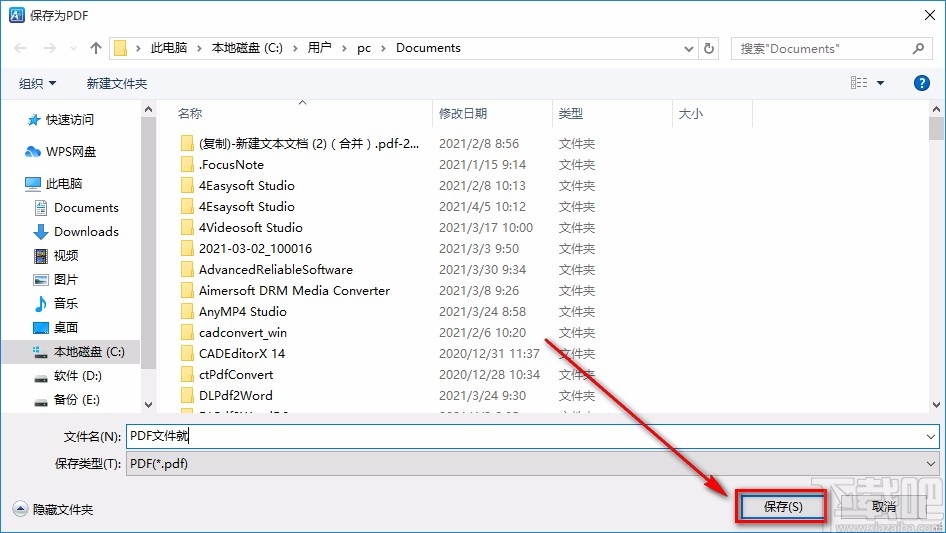The height and width of the screenshot is (533, 946).
Task: Refresh the Documents folder listing
Action: click(709, 48)
